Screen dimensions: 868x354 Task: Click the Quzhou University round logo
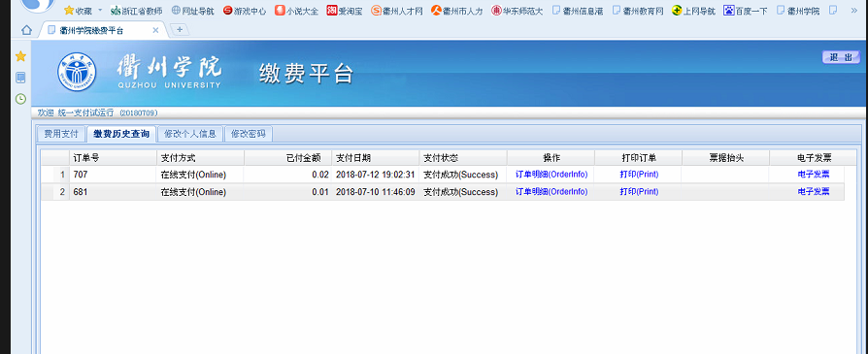pos(77,72)
